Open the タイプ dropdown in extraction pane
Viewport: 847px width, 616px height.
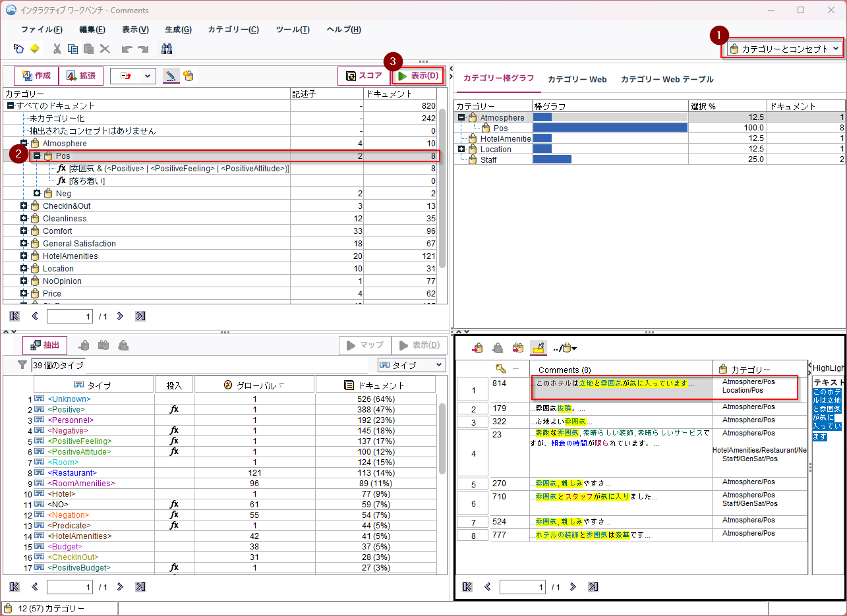pos(411,365)
